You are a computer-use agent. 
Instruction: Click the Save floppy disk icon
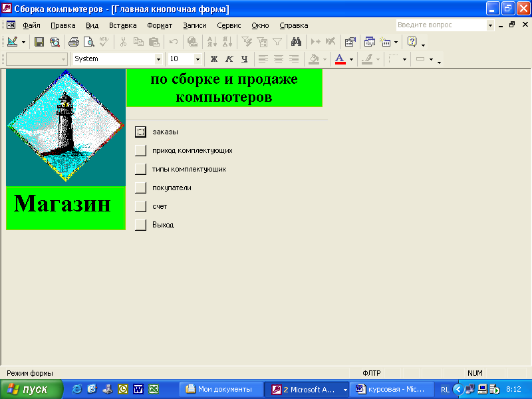point(39,42)
